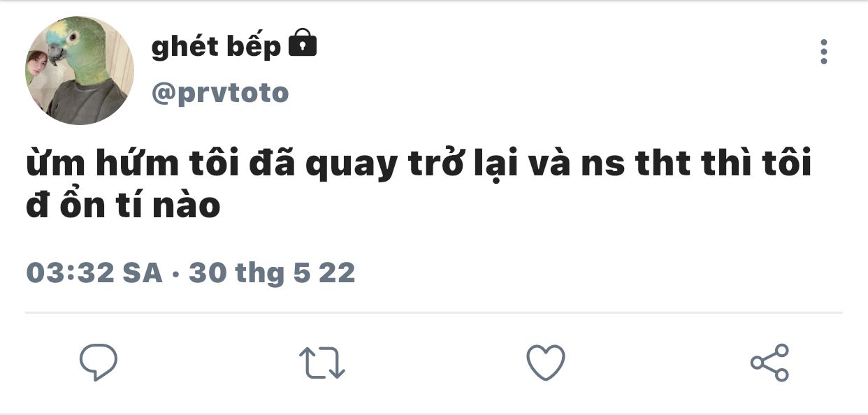Click the reply speech bubble icon

98,363
